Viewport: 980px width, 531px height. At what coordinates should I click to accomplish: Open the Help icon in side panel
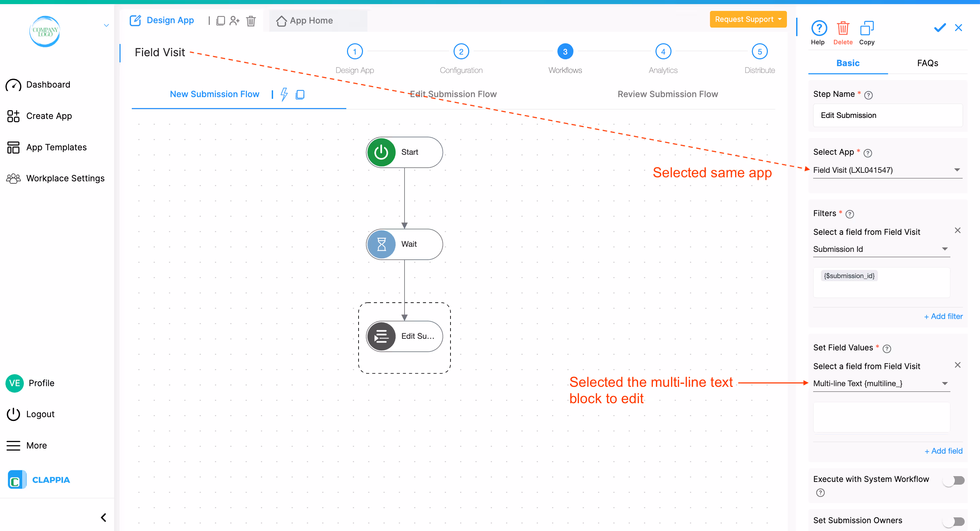click(x=818, y=29)
